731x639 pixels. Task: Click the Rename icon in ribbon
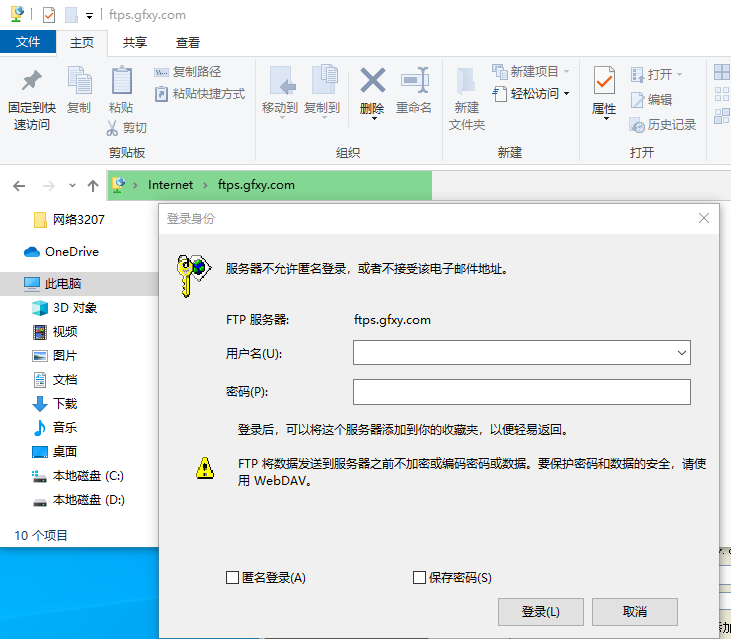pyautogui.click(x=414, y=82)
